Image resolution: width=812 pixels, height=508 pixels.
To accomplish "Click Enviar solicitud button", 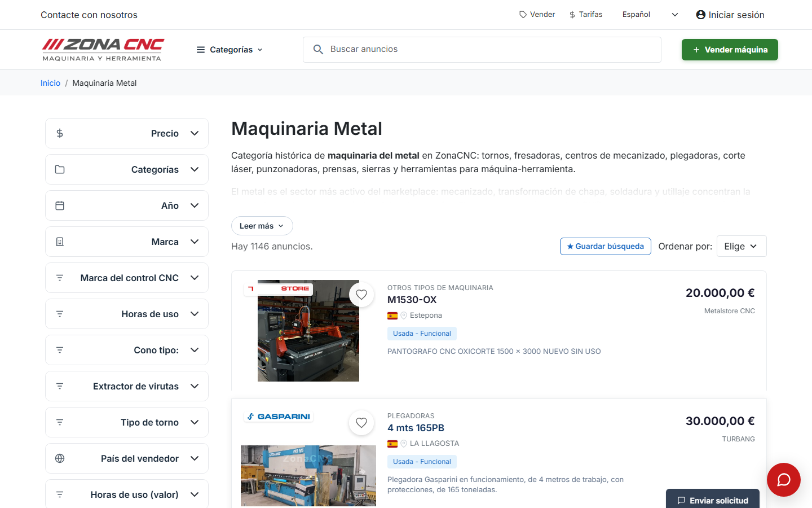I will coord(713,499).
